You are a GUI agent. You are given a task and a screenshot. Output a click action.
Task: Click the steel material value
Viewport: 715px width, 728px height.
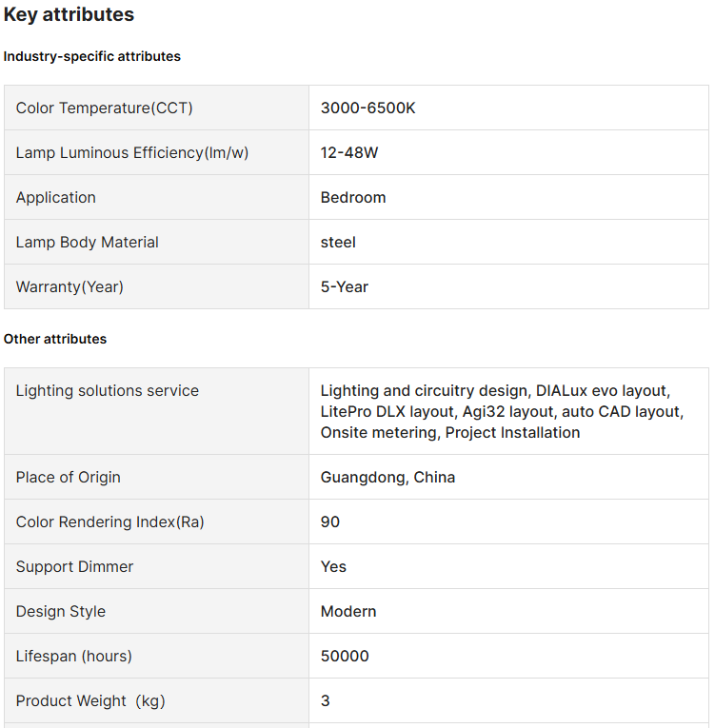[x=338, y=243]
